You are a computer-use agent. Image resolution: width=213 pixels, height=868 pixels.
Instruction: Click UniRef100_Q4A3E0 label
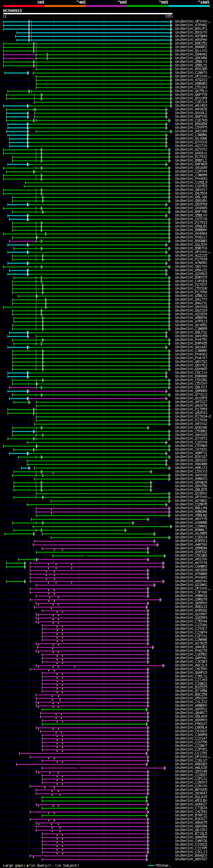pos(191,647)
